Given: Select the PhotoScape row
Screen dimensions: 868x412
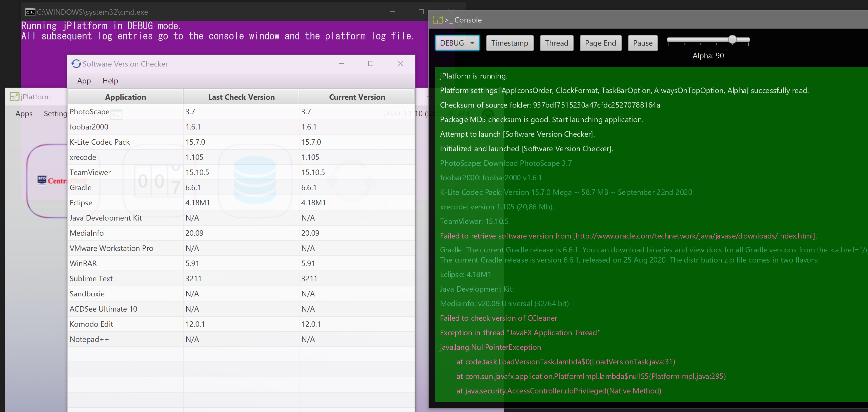Looking at the screenshot, I should [x=241, y=112].
